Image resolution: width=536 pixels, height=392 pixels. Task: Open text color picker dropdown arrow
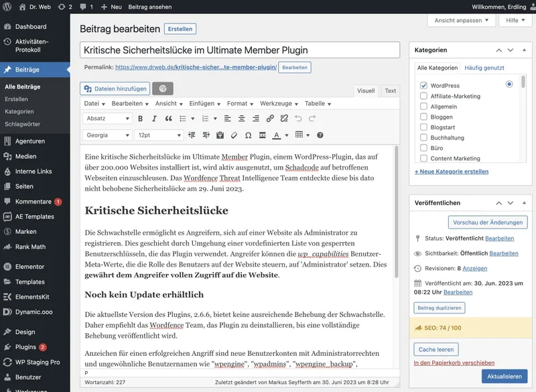[x=287, y=135]
